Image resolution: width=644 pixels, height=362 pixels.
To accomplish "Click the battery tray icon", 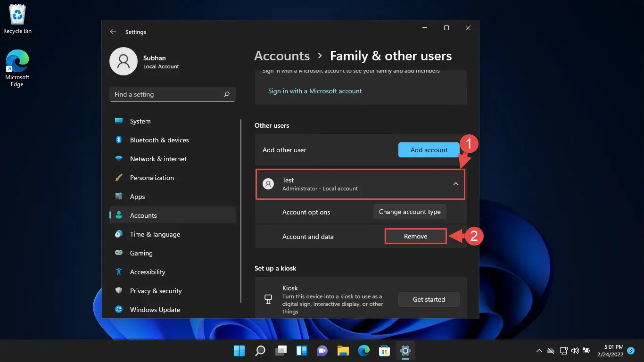I will tap(586, 351).
